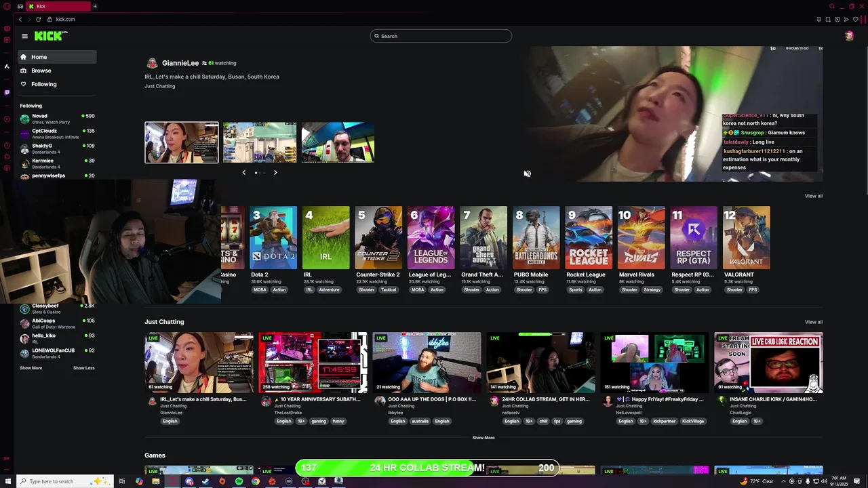
Task: Click australia tag on ibbytee stream
Action: [x=420, y=422]
